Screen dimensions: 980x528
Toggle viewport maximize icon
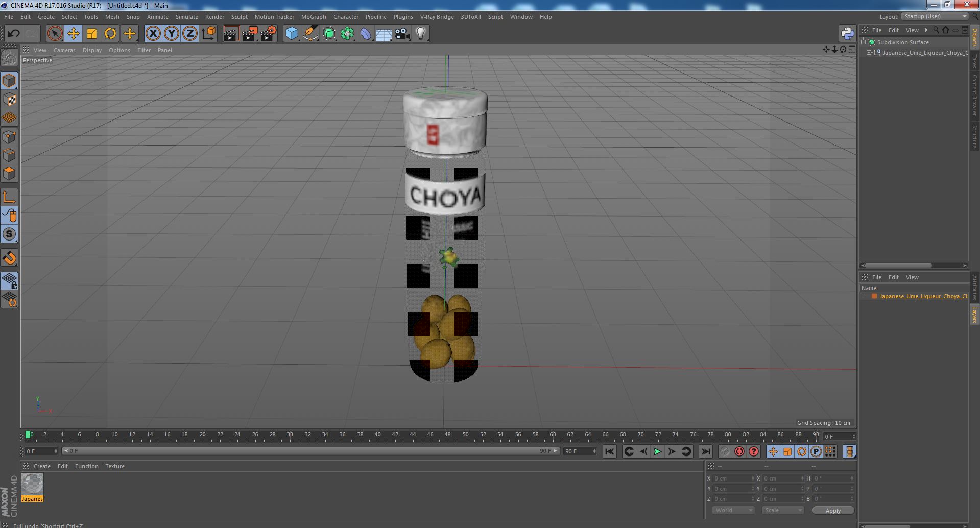[851, 50]
